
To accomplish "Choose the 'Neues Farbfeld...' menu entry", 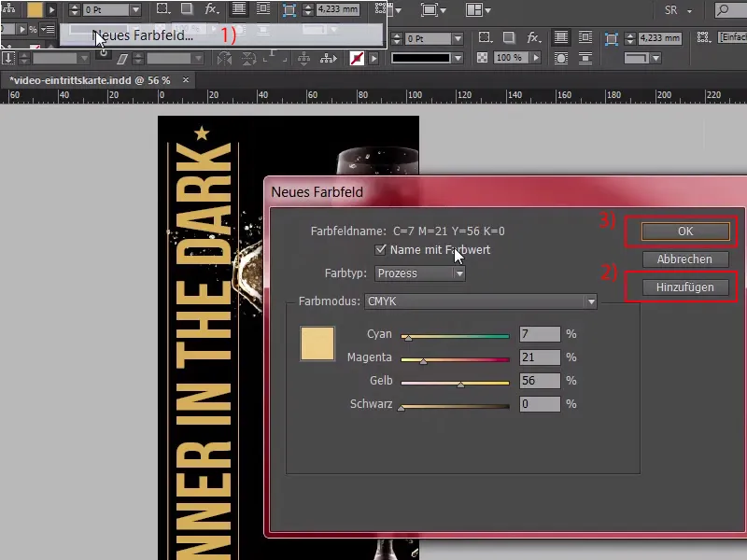I will click(221, 35).
